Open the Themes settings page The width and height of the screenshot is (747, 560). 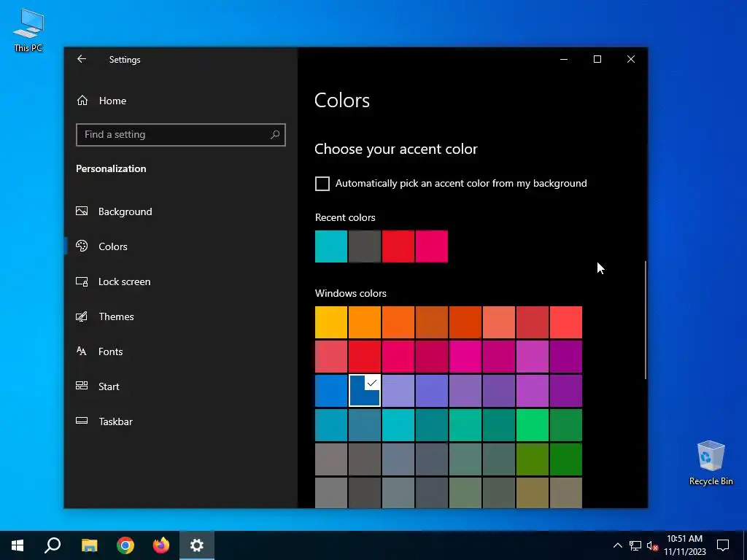(116, 316)
